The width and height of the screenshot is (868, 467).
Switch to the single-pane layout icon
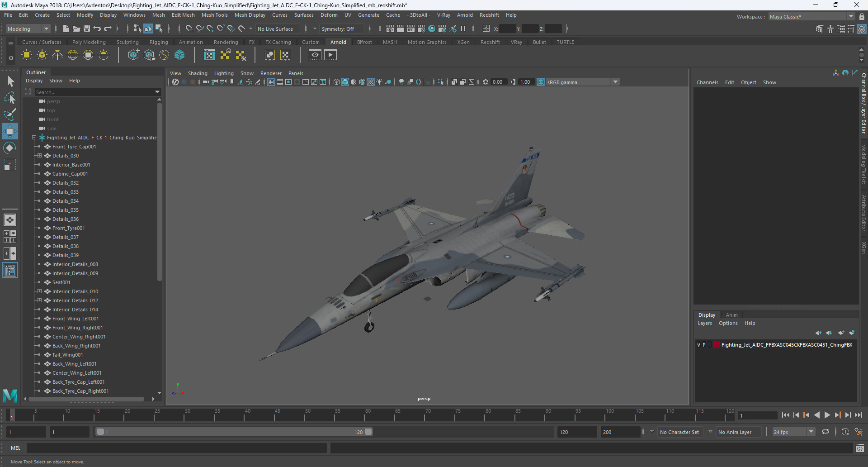click(x=10, y=220)
